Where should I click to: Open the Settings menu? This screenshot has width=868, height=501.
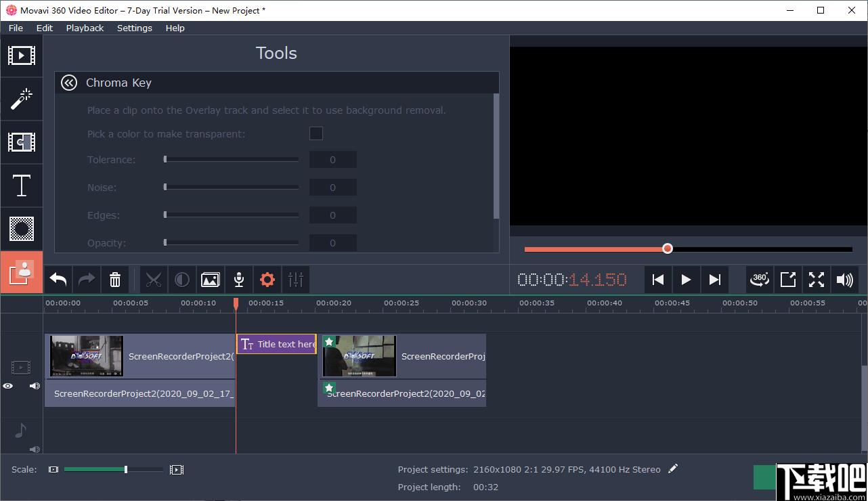pos(135,28)
